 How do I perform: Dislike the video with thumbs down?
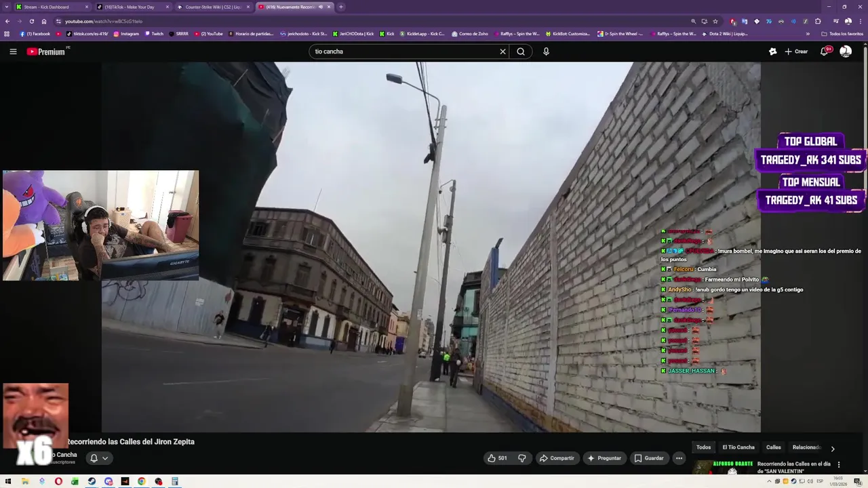pos(522,458)
